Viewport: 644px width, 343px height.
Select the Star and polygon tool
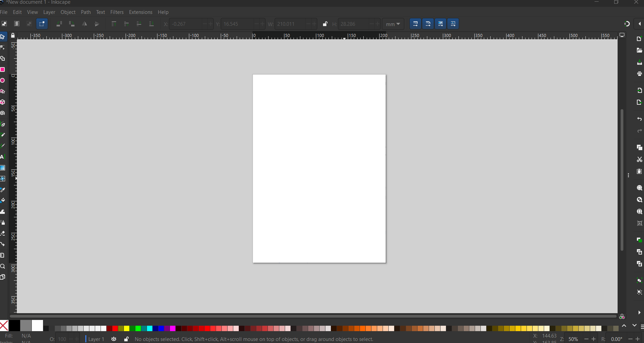[x=3, y=92]
